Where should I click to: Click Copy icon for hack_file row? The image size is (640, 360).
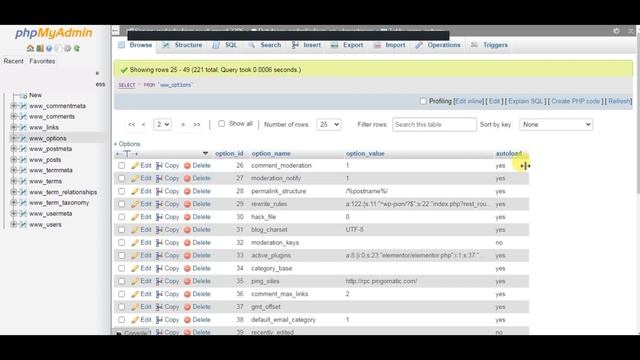click(x=159, y=217)
